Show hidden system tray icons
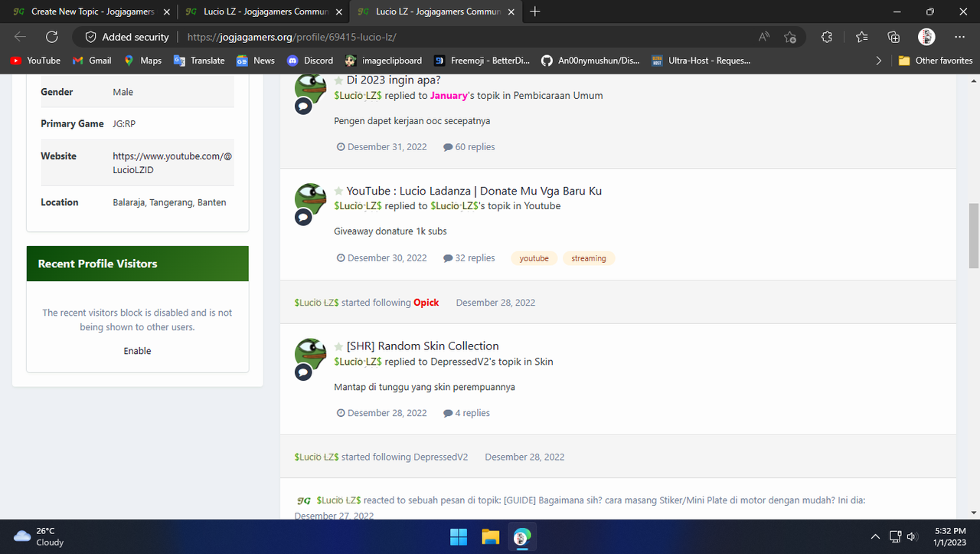The image size is (980, 554). tap(875, 536)
